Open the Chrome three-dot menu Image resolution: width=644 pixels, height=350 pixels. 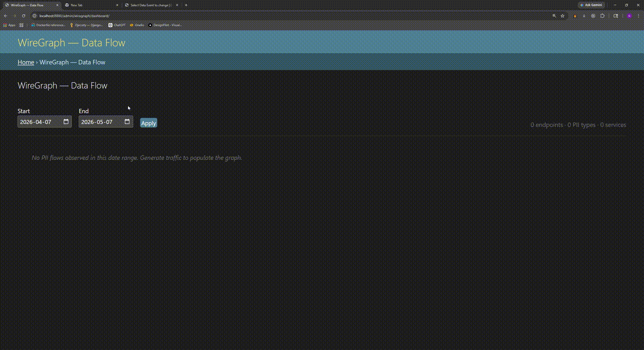coord(638,16)
